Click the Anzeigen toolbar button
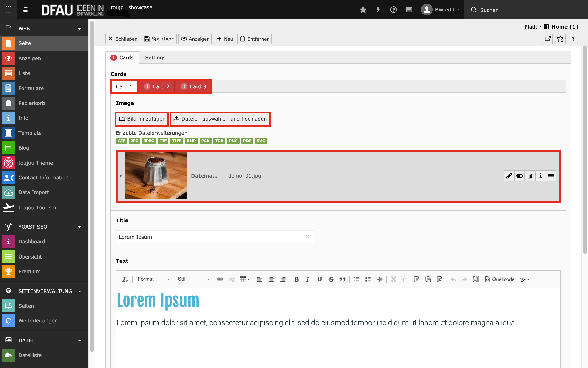The height and width of the screenshot is (368, 588). coord(195,39)
